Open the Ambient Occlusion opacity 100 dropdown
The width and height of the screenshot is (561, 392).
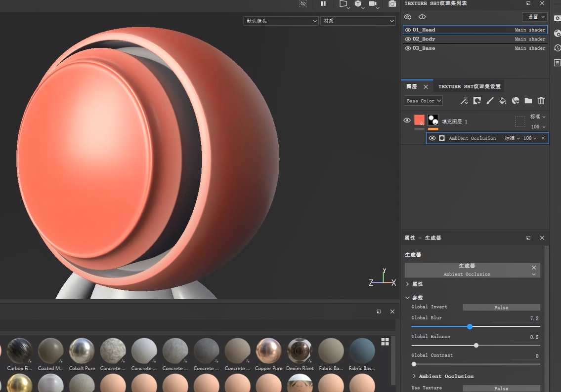tap(530, 138)
